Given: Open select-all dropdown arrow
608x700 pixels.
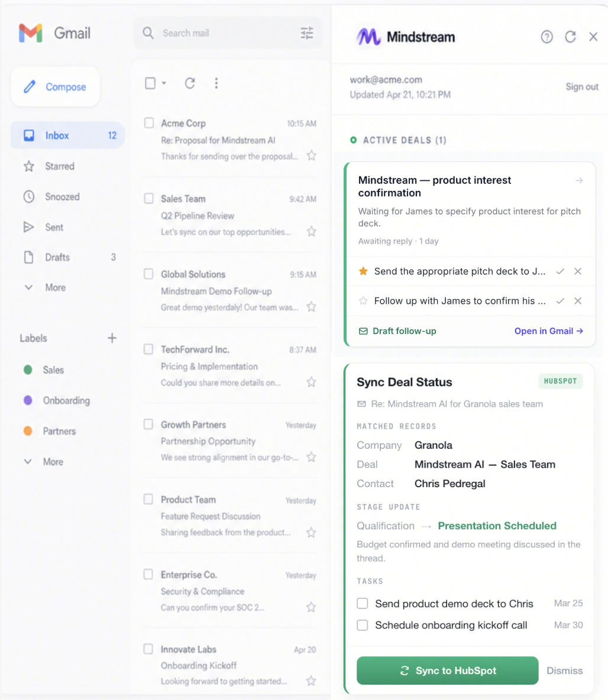Looking at the screenshot, I should (164, 83).
